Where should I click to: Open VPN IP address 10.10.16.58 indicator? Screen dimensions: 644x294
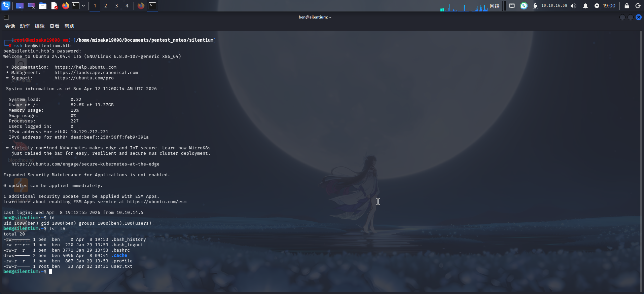(x=554, y=6)
